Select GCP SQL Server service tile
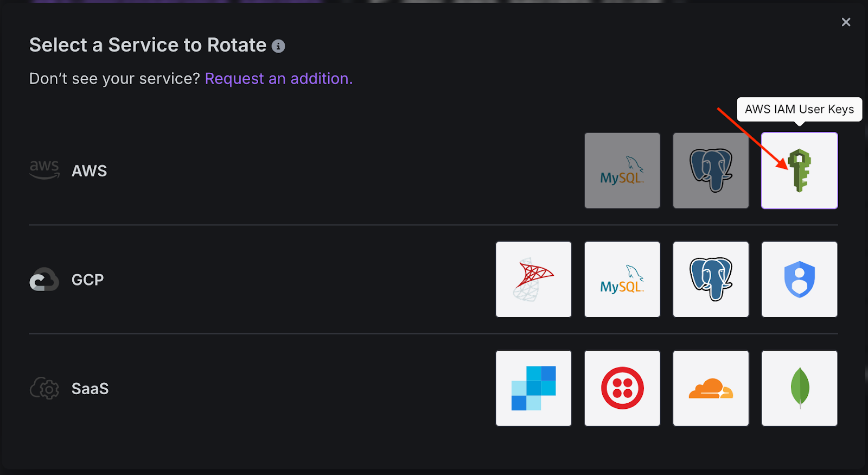The height and width of the screenshot is (475, 868). [x=533, y=280]
